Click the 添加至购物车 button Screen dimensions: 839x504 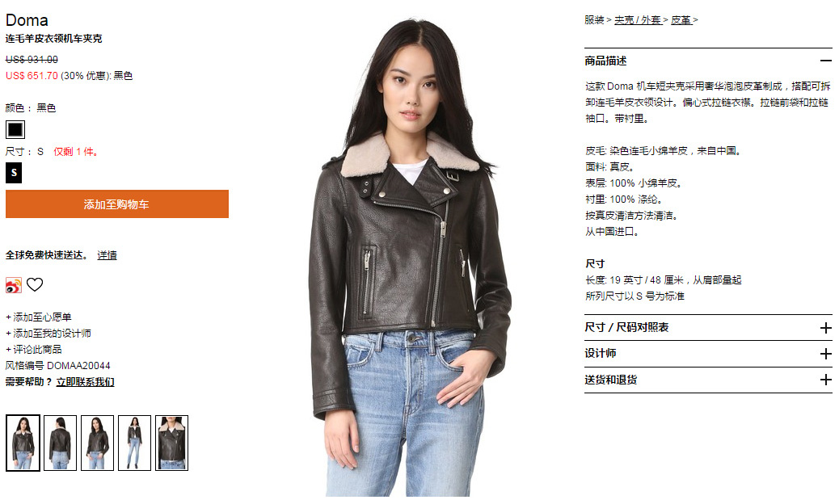117,204
